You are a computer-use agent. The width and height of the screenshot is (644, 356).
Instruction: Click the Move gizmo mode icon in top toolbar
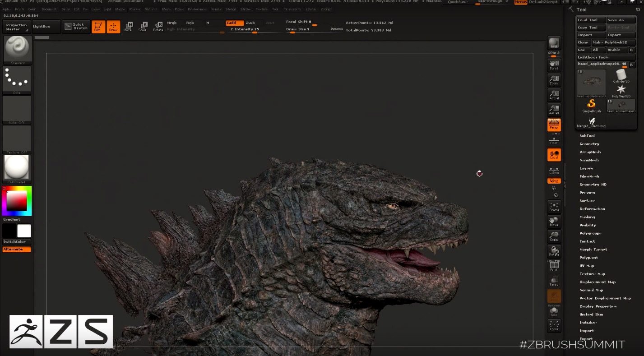[128, 27]
